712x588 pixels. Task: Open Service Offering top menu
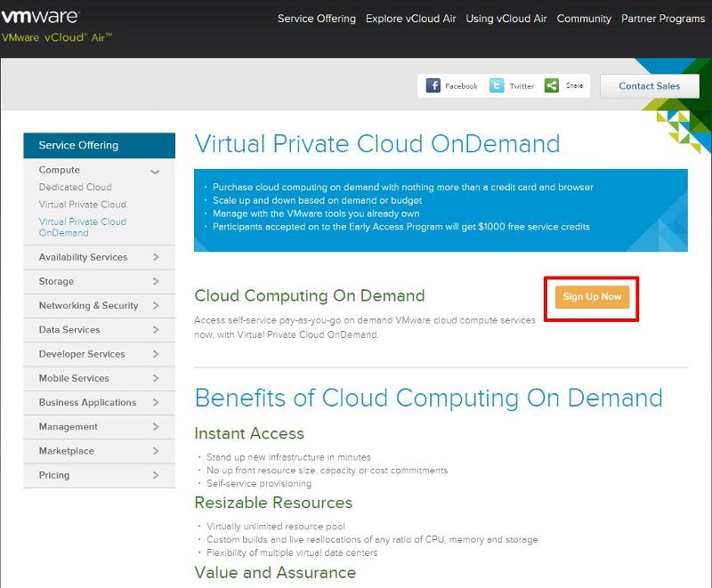[x=317, y=19]
